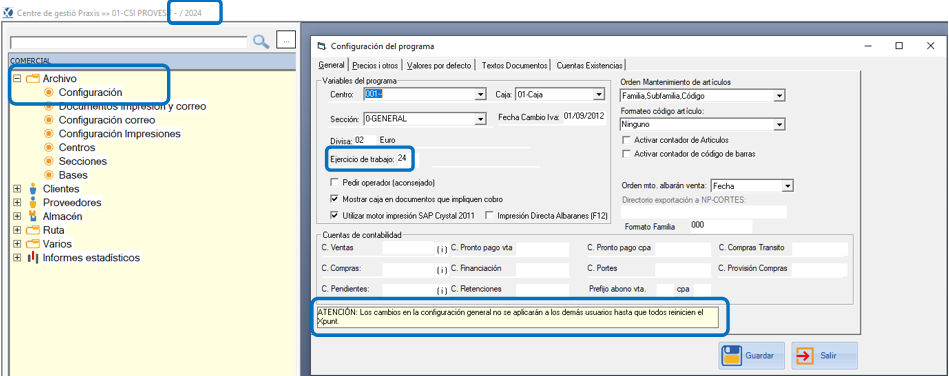This screenshot has width=949, height=376.
Task: Click the Prefijo abono vta. field
Action: (665, 289)
